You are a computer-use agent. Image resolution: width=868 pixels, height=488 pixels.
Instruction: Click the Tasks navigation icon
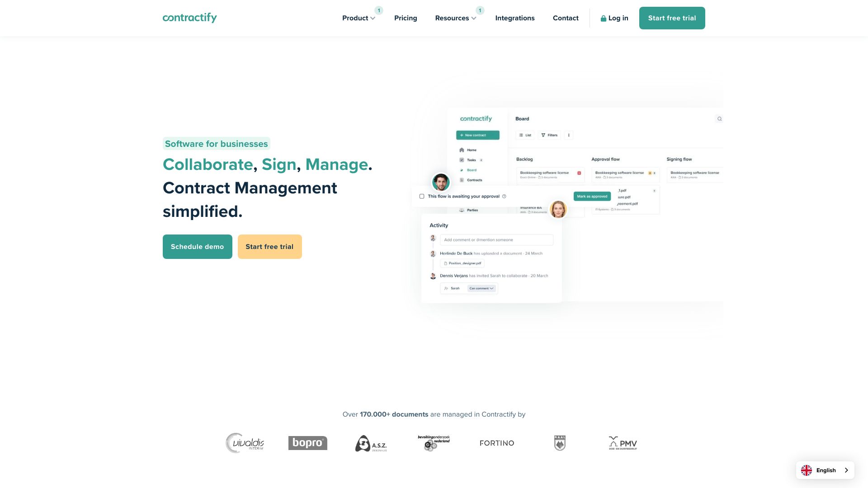462,160
